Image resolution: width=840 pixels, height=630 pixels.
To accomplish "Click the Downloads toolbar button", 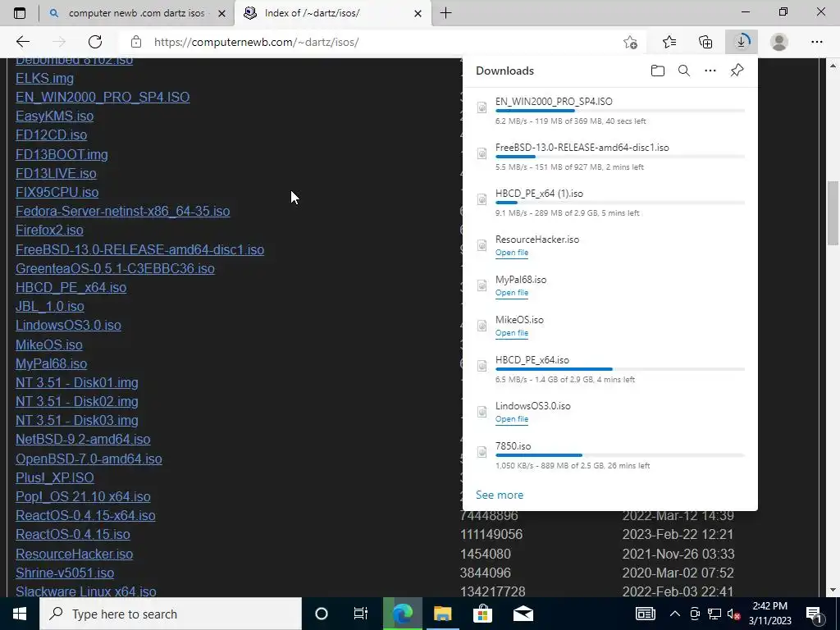I will point(742,42).
